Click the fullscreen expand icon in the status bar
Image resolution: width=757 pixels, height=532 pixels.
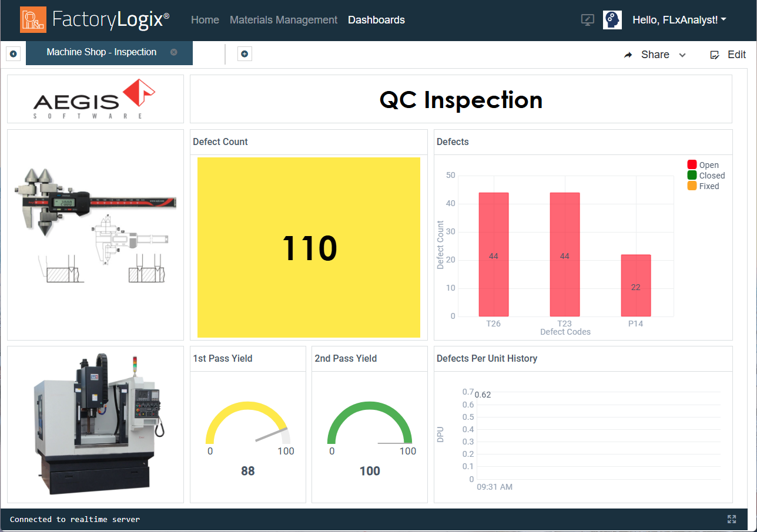(732, 519)
